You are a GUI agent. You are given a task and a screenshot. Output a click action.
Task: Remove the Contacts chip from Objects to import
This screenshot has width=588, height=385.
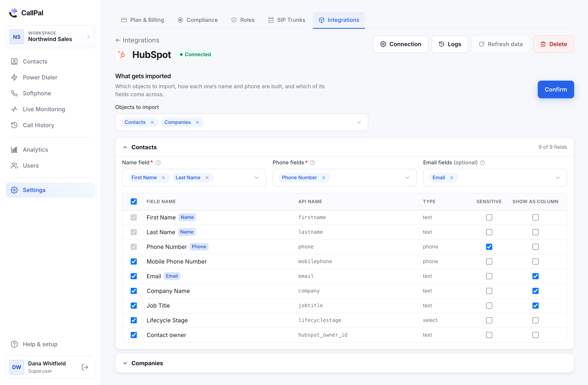pos(152,122)
